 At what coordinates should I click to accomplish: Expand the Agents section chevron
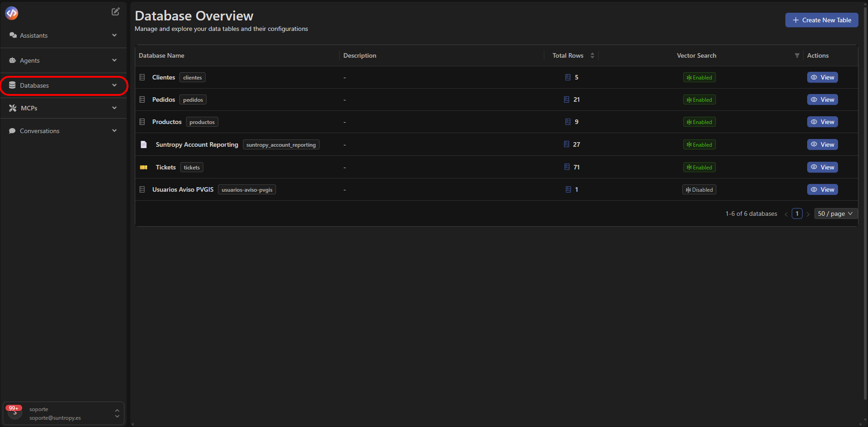[x=114, y=60]
